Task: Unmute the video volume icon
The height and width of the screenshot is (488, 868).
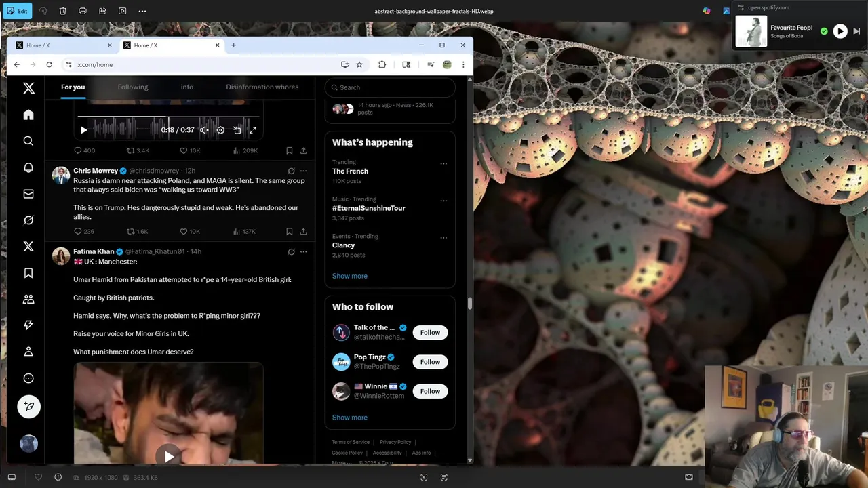Action: (x=204, y=130)
